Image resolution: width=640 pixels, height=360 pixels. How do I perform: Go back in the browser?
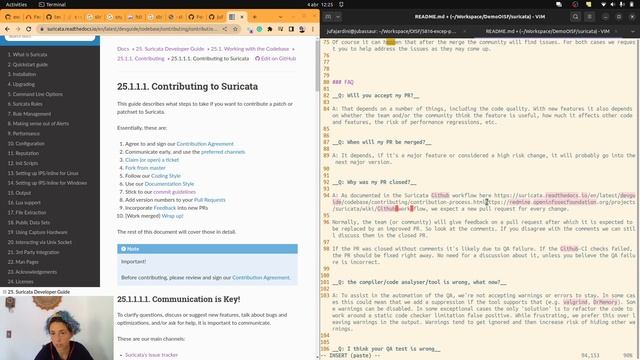[x=7, y=29]
